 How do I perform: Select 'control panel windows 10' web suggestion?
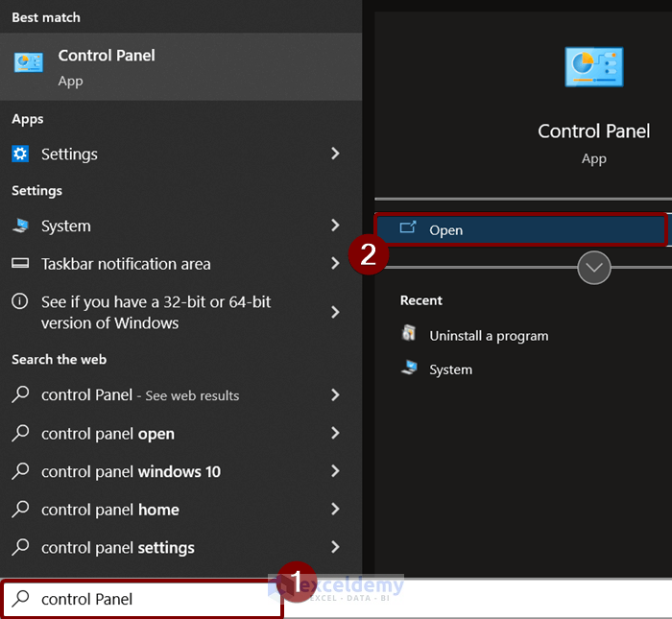click(180, 471)
